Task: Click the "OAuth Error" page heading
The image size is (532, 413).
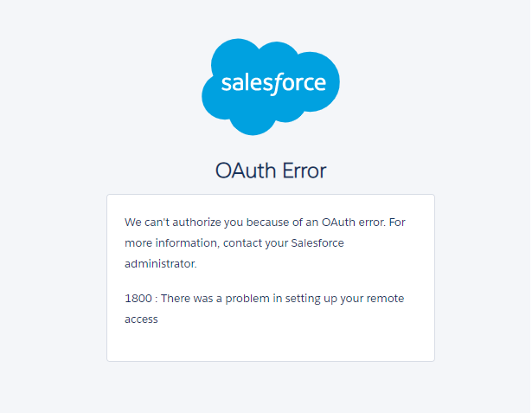Action: 271,171
